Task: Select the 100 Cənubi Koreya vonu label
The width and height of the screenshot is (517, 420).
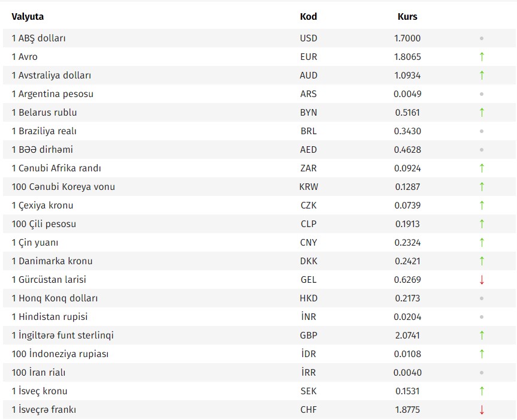Action: click(x=63, y=187)
